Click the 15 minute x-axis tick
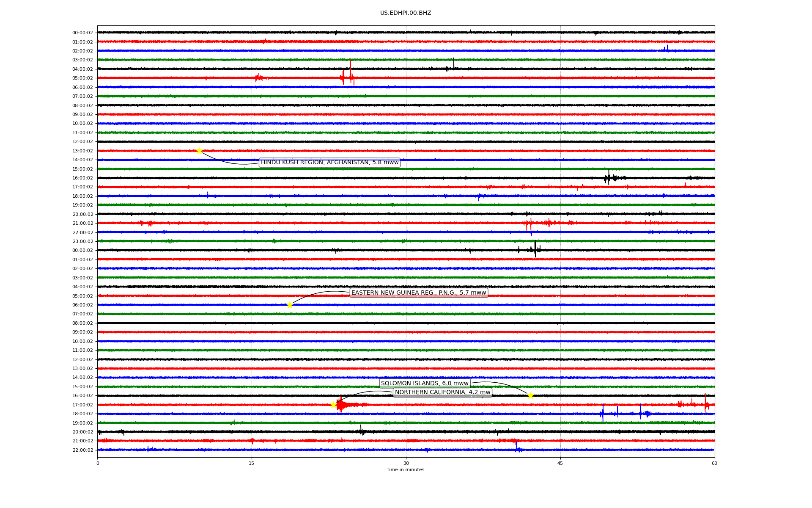 click(x=252, y=463)
